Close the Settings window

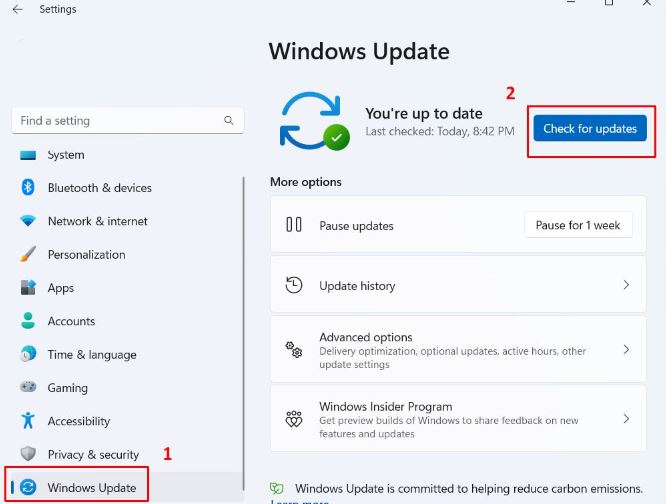pos(646,3)
